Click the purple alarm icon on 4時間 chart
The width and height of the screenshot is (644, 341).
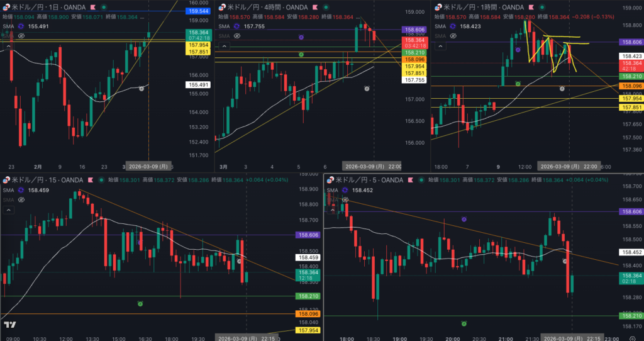pos(301,37)
